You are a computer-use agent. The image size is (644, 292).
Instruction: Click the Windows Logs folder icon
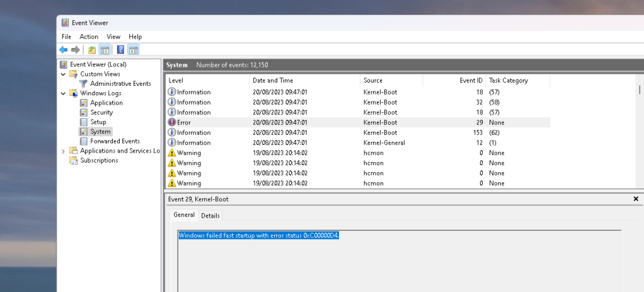[x=73, y=93]
